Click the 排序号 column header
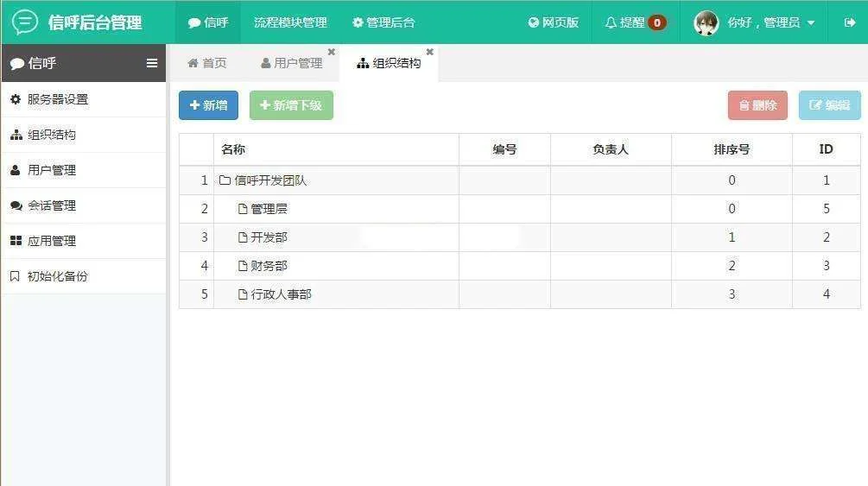Viewport: 868px width, 486px height. [732, 149]
